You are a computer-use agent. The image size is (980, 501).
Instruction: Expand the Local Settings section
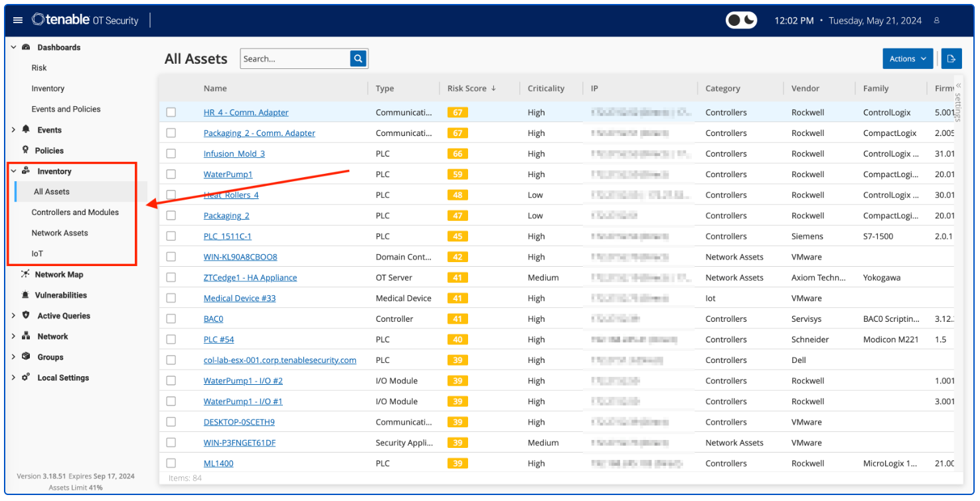(13, 378)
